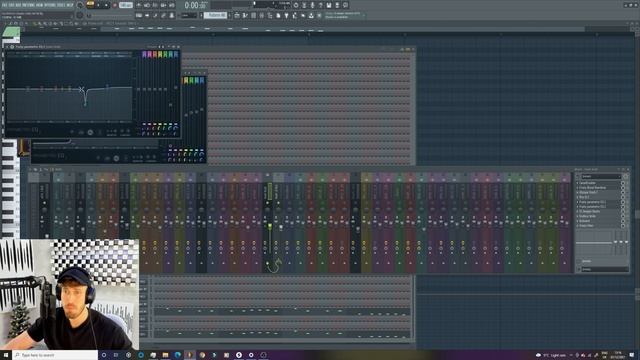Open the Windows Start menu

(x=6, y=355)
